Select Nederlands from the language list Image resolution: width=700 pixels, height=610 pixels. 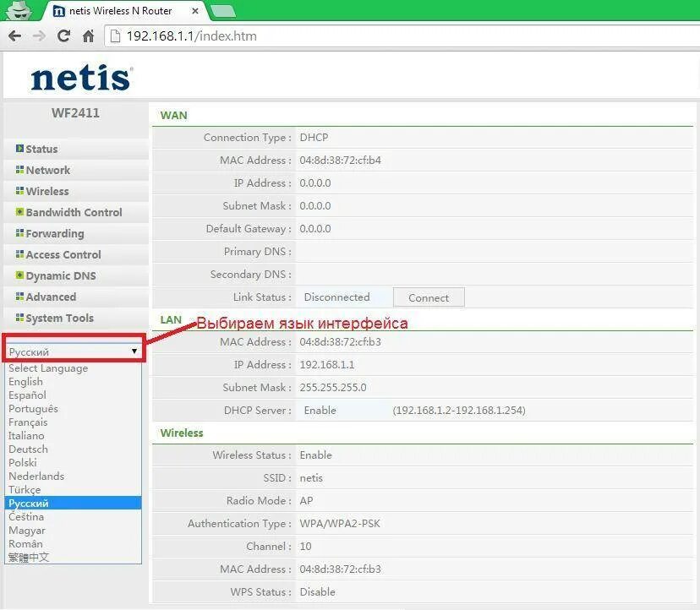pos(74,477)
